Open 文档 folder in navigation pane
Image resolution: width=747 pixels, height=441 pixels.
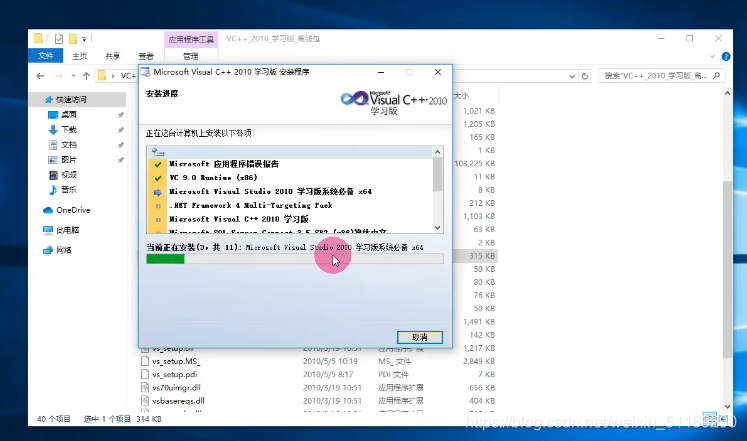[x=69, y=145]
